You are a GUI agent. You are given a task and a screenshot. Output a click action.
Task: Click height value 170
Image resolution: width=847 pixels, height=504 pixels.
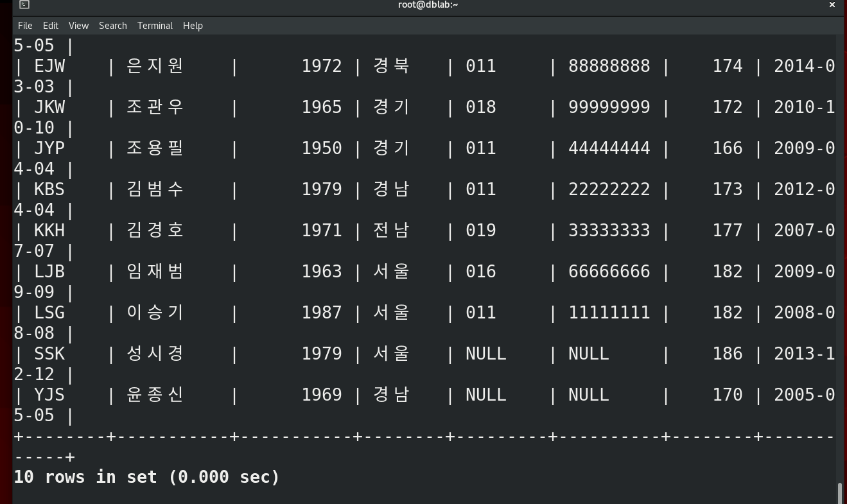point(728,395)
